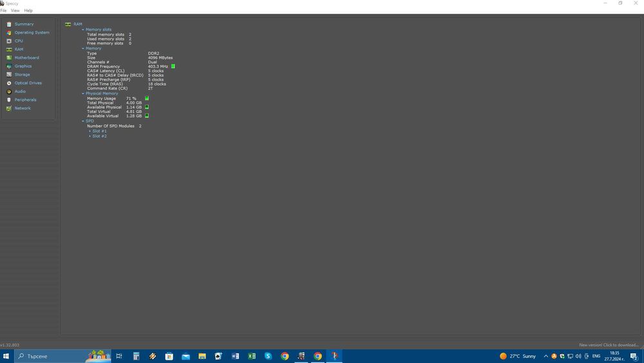Collapse the Memory tree node
This screenshot has height=363, width=644.
point(83,48)
